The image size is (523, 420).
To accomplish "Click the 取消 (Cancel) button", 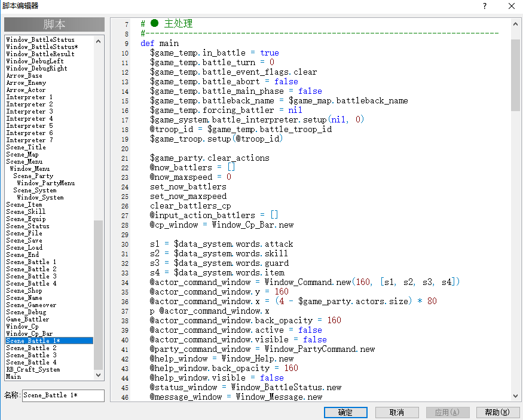I will 397,412.
